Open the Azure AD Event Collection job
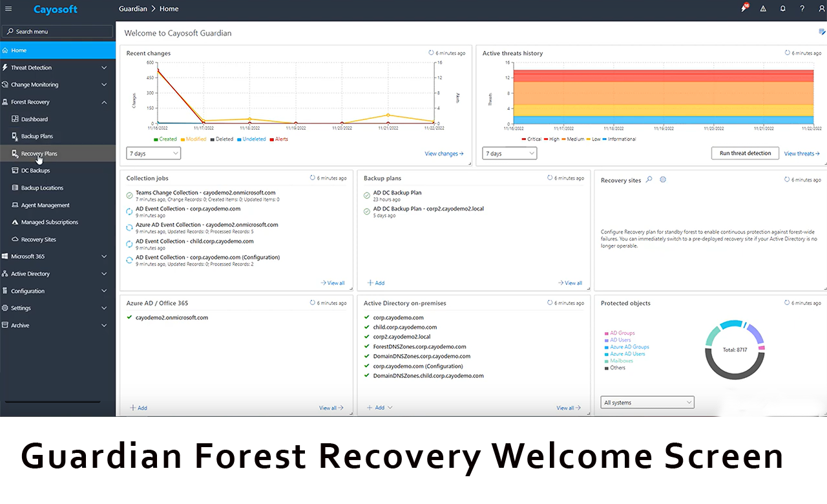The width and height of the screenshot is (827, 504). pos(207,225)
